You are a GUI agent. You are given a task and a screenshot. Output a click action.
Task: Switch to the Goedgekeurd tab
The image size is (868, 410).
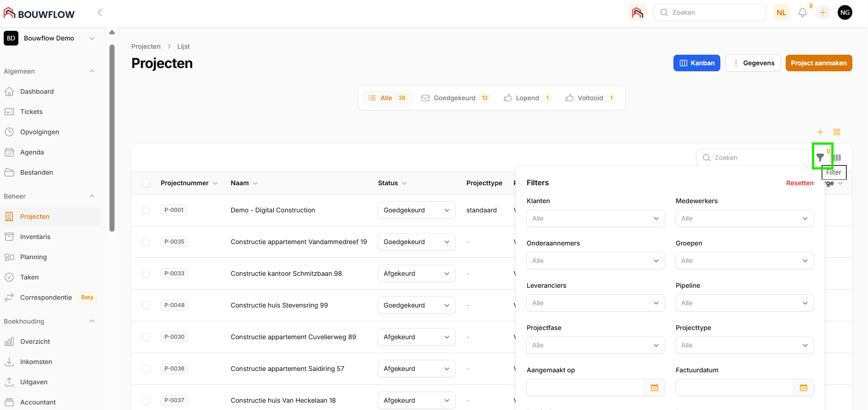pos(455,98)
